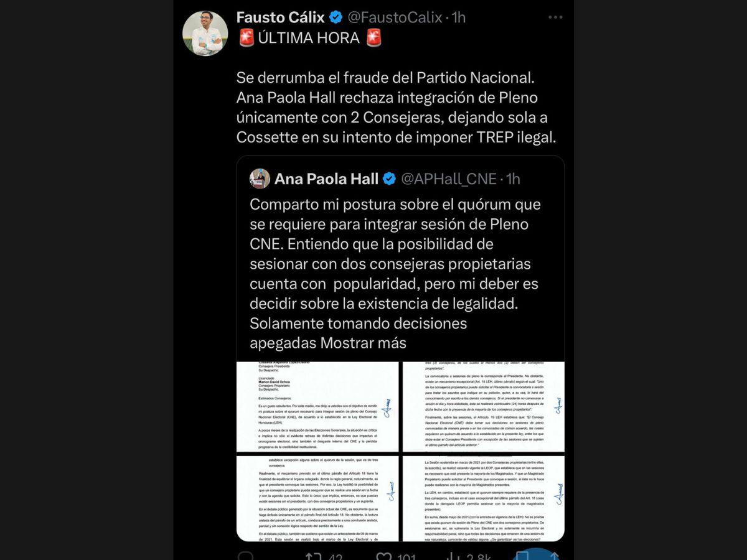Open the @FaustoCalix handle link
747x560 pixels.
click(393, 17)
